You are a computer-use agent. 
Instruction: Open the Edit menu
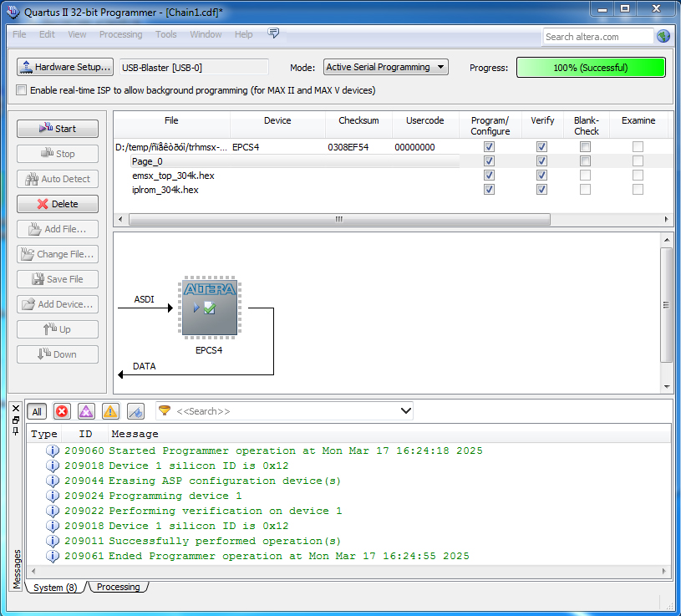(47, 34)
